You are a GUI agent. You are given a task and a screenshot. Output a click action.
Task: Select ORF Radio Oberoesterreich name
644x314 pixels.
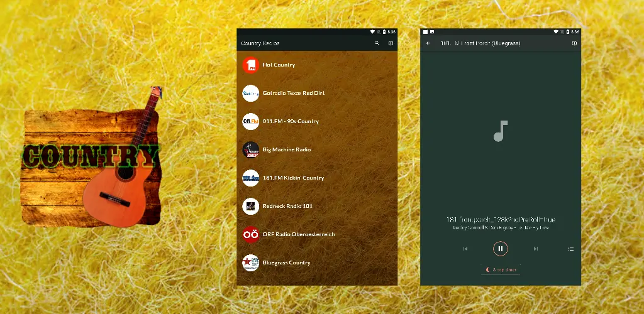click(x=299, y=234)
